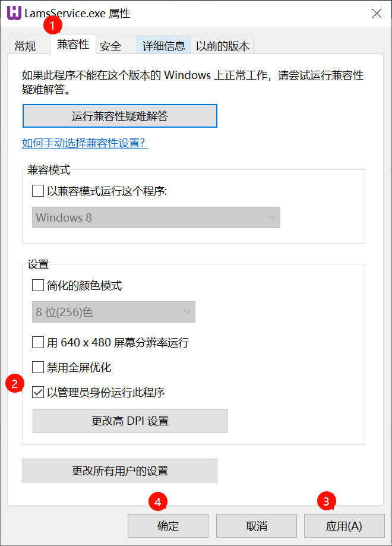Screen dimensions: 392x546
Task: Enable 以兼容模式运行这个程序 checkbox
Action: [38, 191]
